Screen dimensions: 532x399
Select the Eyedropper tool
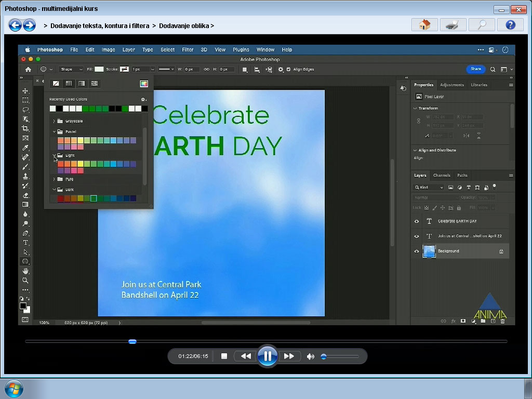(25, 148)
